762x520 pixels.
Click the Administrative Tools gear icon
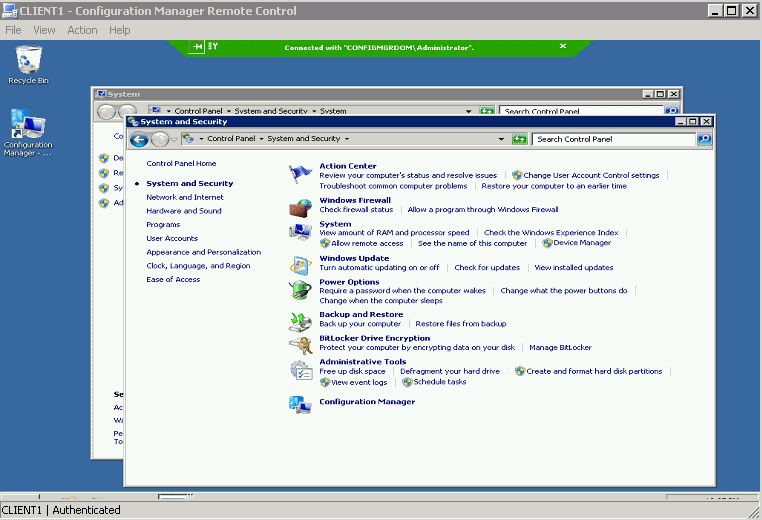300,370
